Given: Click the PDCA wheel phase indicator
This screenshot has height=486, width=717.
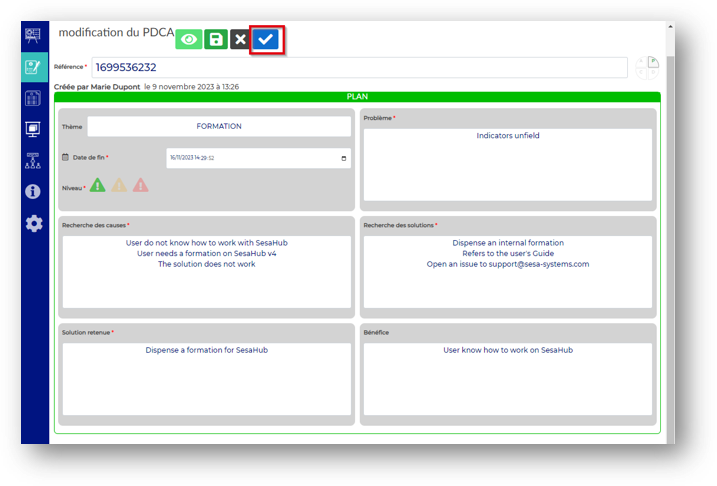Looking at the screenshot, I should point(647,68).
